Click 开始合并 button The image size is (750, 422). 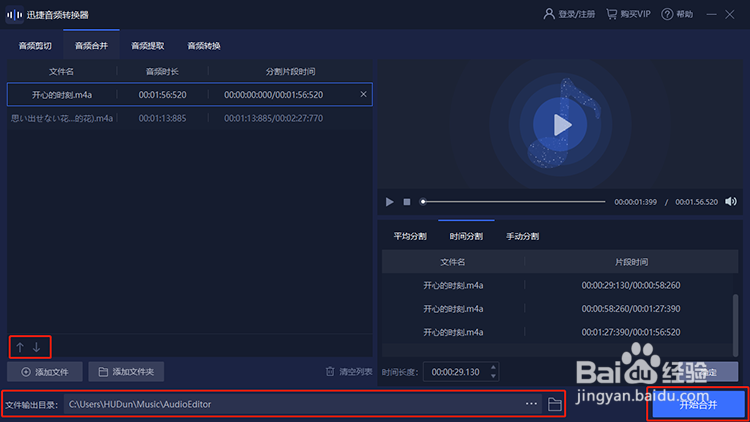[x=698, y=405]
